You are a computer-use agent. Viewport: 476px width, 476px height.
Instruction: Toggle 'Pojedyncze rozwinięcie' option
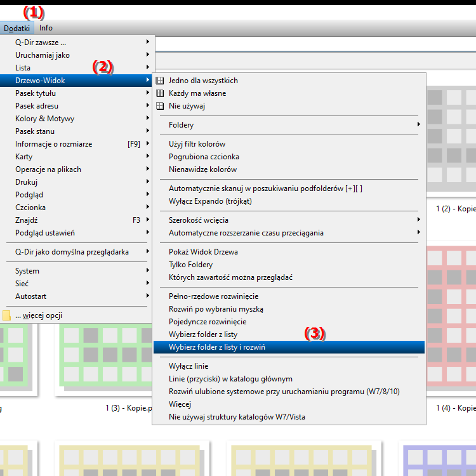click(x=289, y=322)
